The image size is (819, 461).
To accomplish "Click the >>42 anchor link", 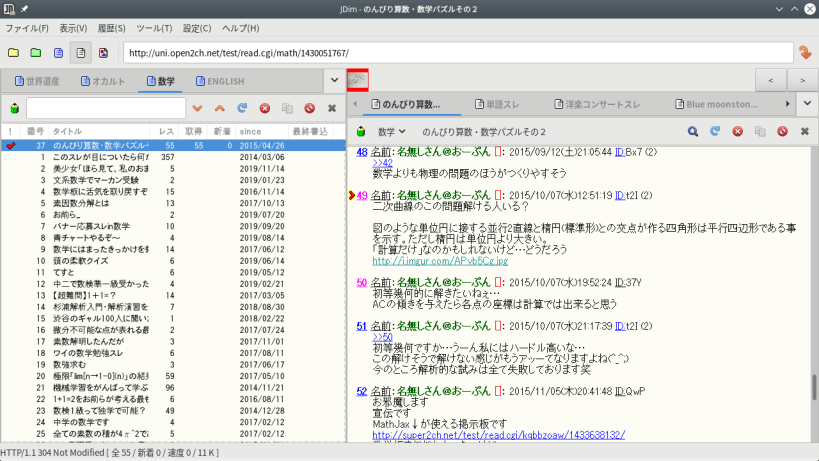I will [x=382, y=163].
